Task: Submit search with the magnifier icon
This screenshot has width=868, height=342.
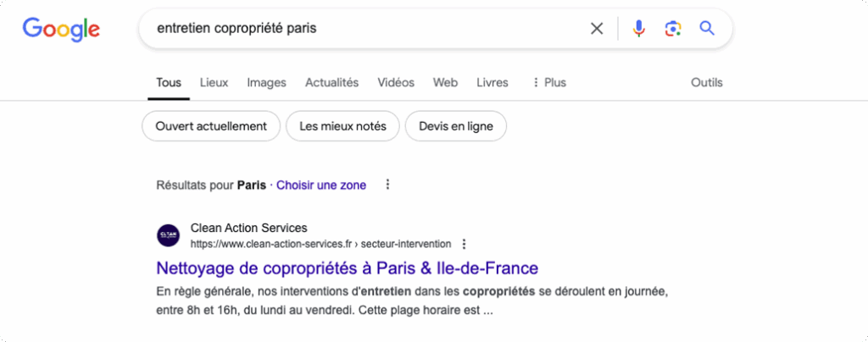Action: click(x=707, y=29)
